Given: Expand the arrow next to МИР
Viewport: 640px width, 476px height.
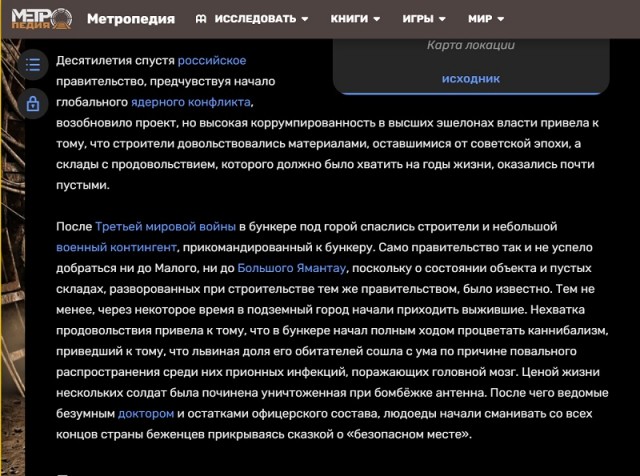Looking at the screenshot, I should (501, 19).
